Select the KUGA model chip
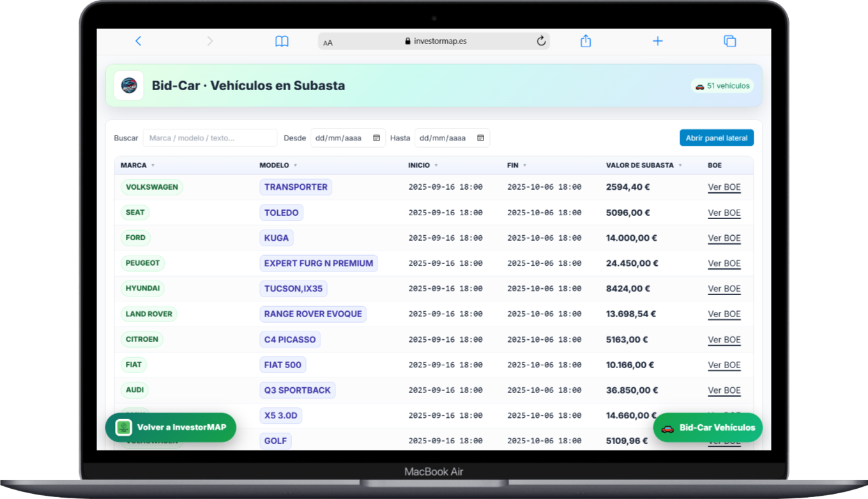Viewport: 868px width, 499px height. (277, 238)
